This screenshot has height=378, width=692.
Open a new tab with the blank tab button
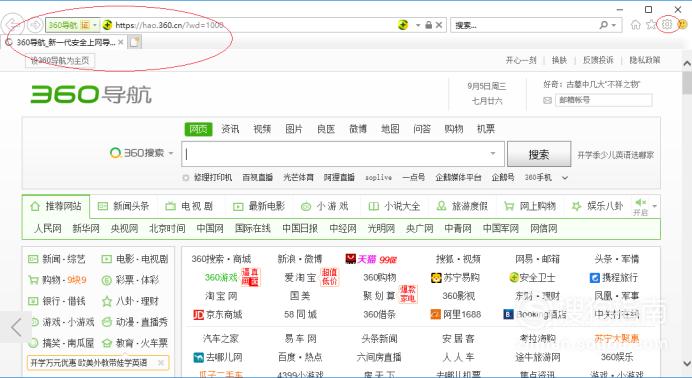pyautogui.click(x=135, y=42)
